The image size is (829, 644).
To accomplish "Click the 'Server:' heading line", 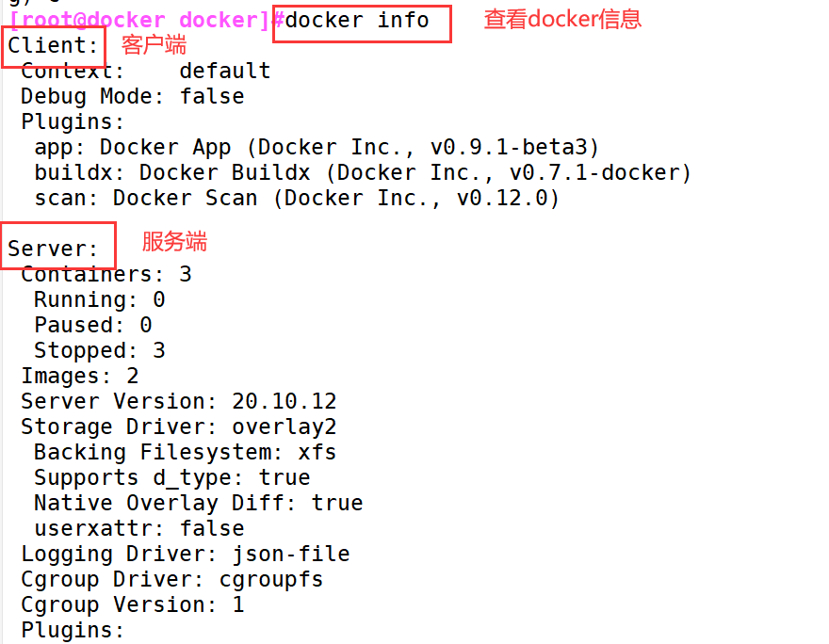I will coord(53,249).
